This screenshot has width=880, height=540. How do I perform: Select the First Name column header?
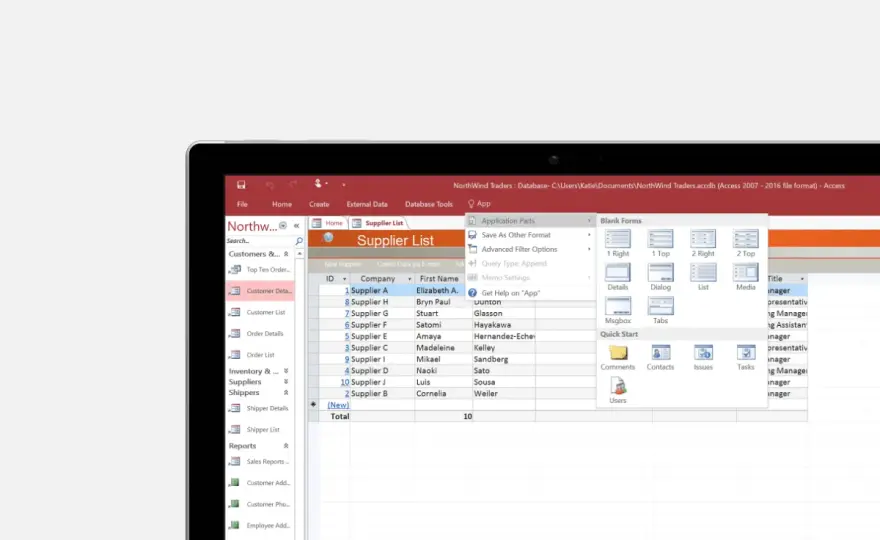point(439,279)
